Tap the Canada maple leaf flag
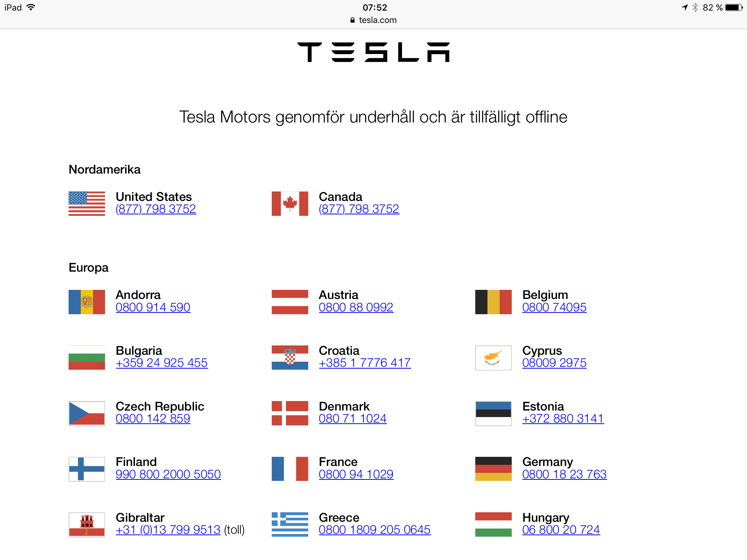 [290, 203]
